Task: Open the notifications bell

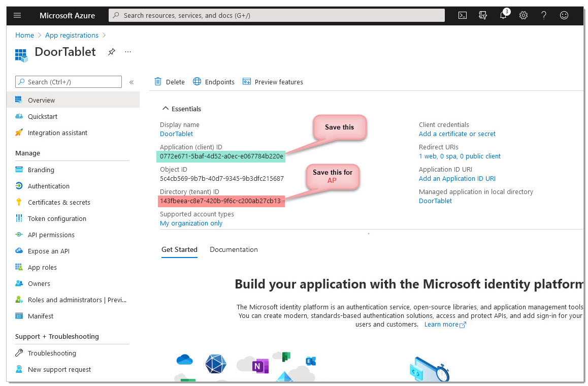Action: pos(504,15)
